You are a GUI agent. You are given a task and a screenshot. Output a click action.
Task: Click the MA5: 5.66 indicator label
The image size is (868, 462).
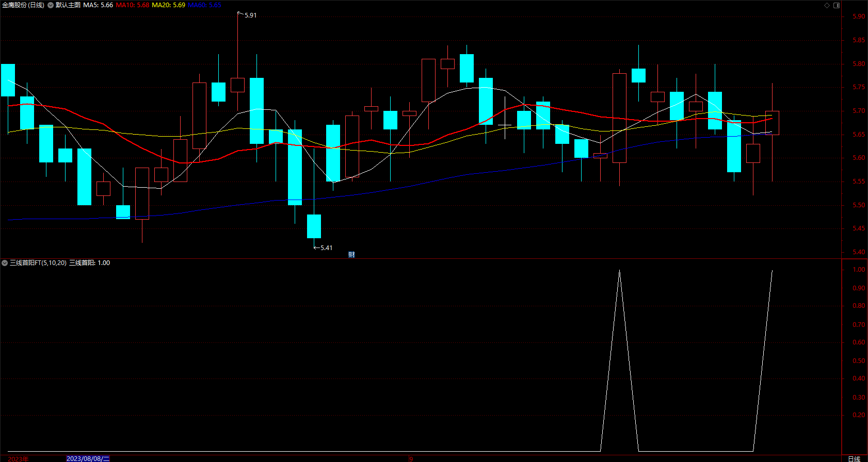(98, 5)
